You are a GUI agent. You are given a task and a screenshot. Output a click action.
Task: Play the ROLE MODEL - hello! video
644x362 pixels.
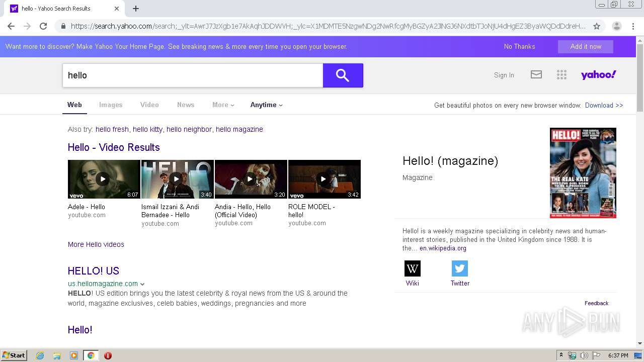(325, 179)
